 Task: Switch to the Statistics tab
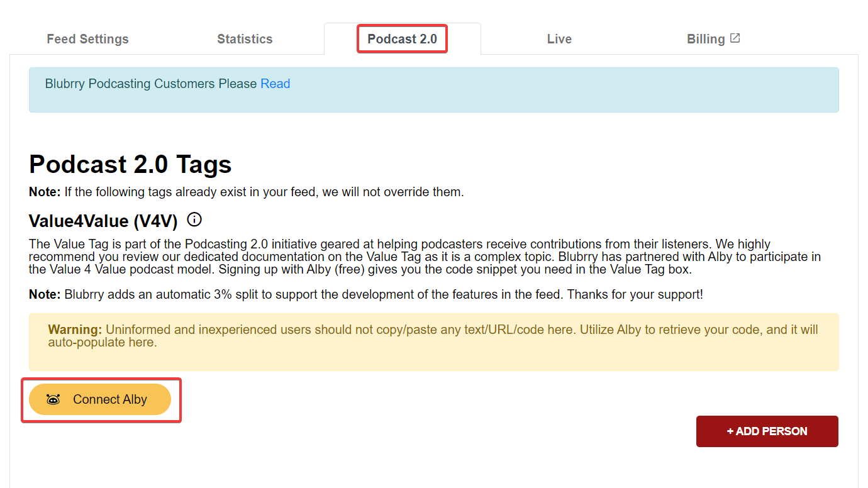245,39
